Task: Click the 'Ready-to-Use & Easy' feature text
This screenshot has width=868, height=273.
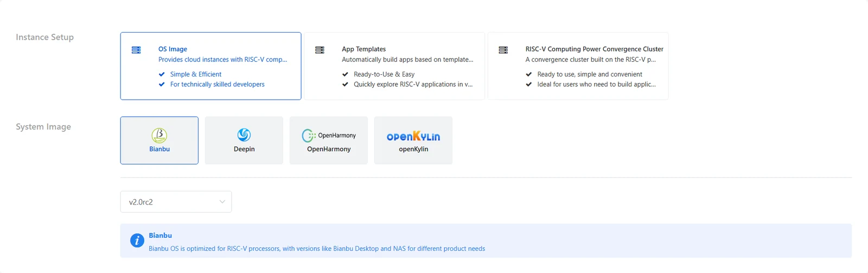Action: 384,74
